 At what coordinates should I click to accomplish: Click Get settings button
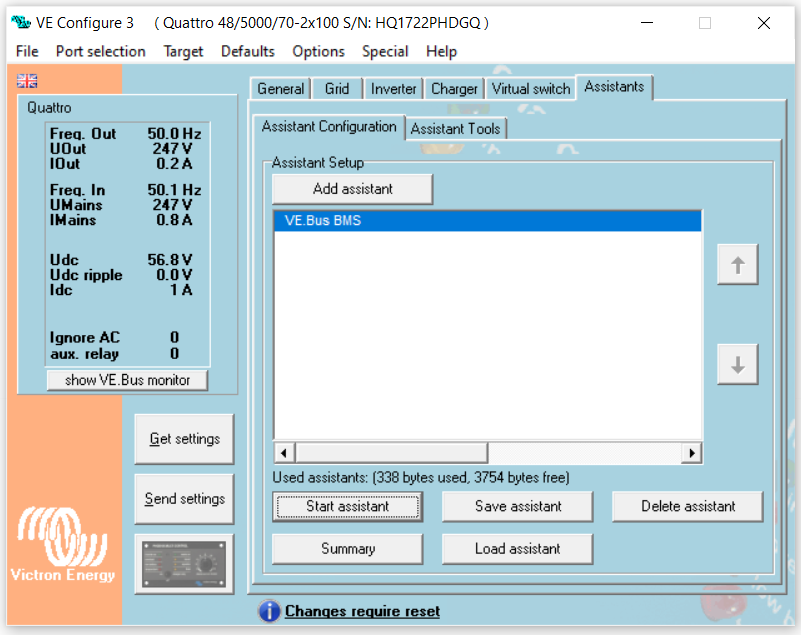pos(184,439)
